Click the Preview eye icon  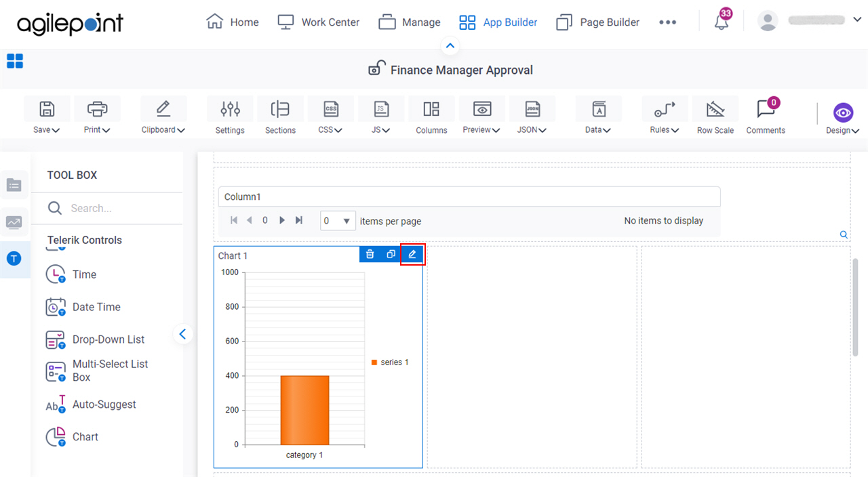click(x=482, y=109)
